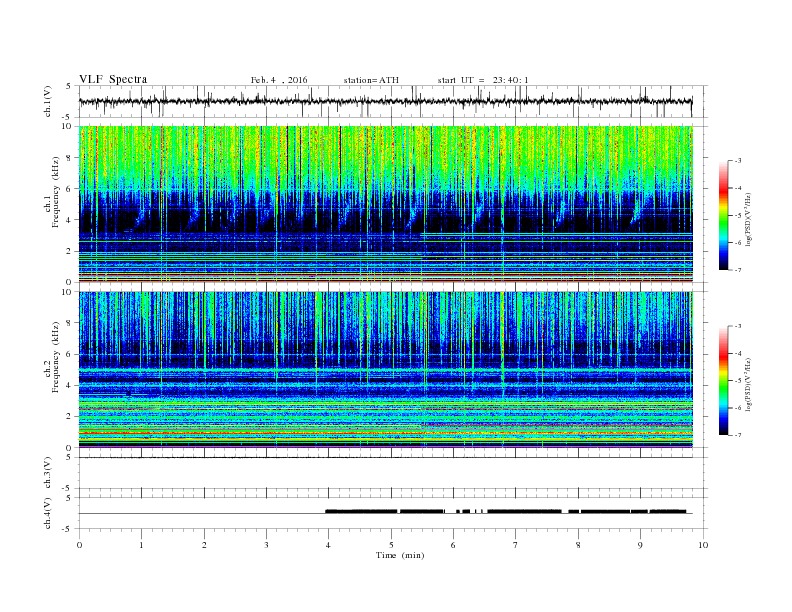
Task: Click the time axis tick label '3'
Action: [x=266, y=545]
